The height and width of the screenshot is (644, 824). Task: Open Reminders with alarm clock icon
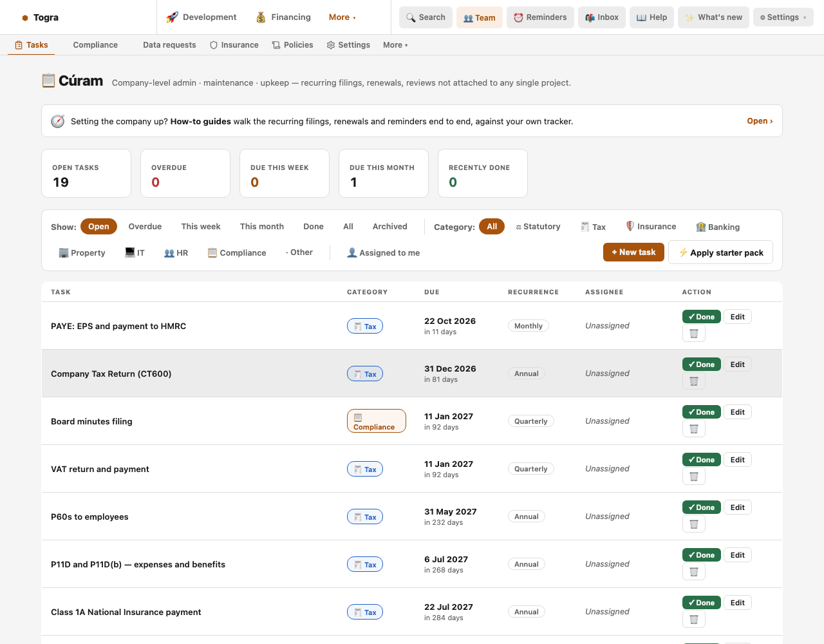[540, 17]
